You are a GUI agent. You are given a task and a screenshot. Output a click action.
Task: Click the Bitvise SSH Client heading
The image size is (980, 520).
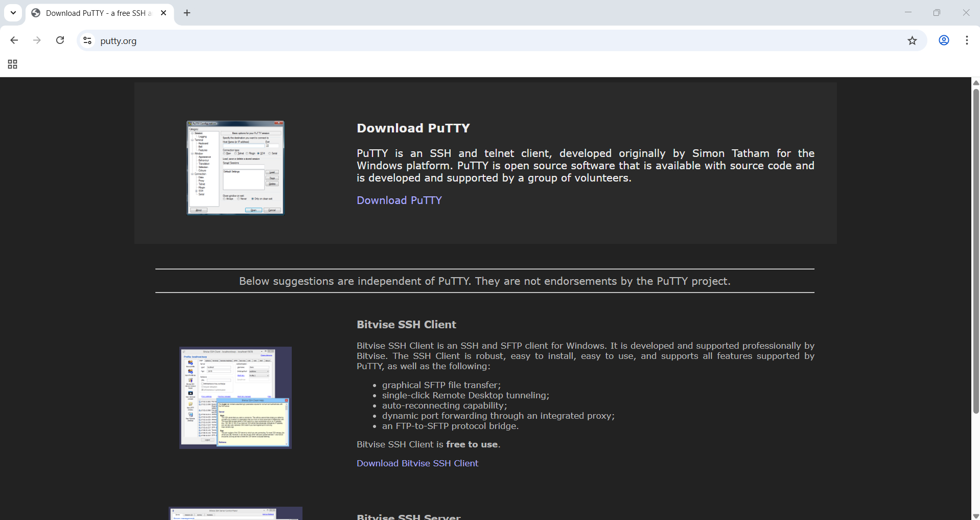(406, 325)
